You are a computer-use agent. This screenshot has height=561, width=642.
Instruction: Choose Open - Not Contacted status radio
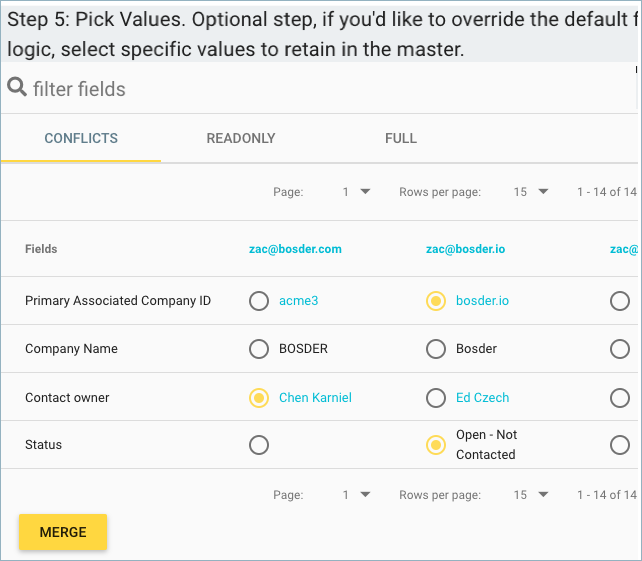pos(436,445)
